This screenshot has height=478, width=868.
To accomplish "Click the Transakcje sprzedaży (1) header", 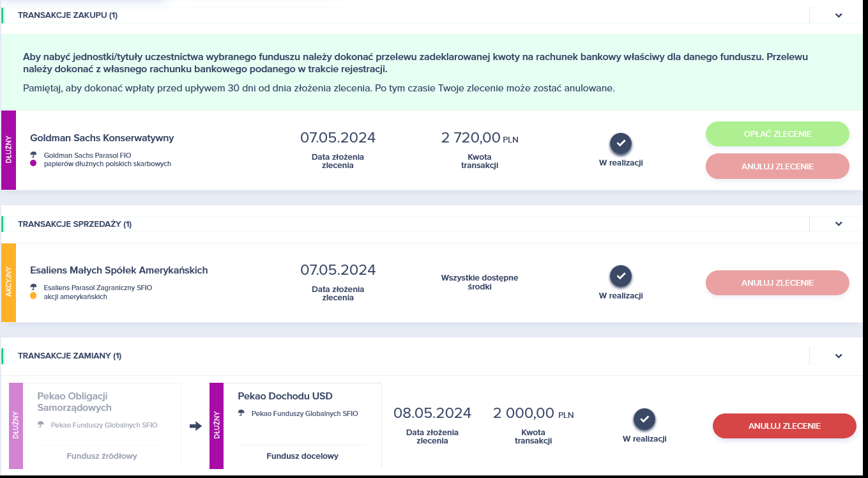I will (x=75, y=224).
